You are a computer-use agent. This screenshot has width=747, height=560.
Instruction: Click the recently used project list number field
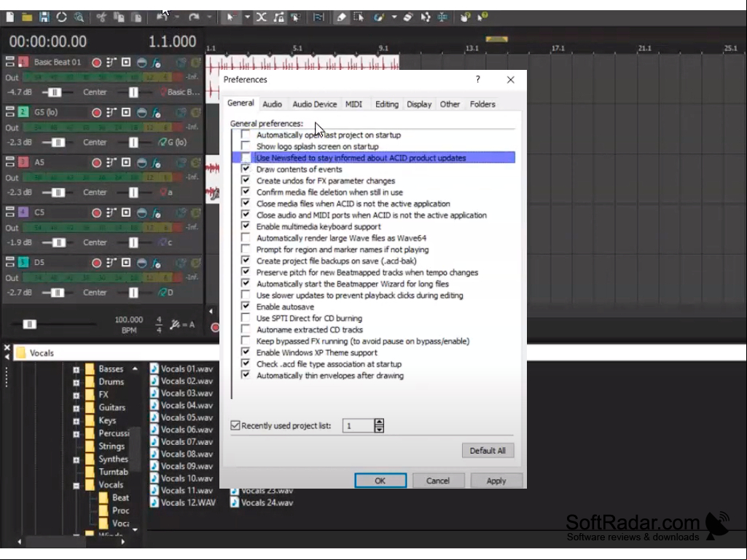point(359,425)
